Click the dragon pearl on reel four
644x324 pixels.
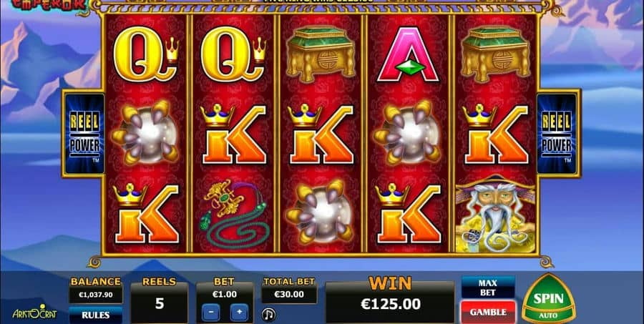tap(407, 132)
